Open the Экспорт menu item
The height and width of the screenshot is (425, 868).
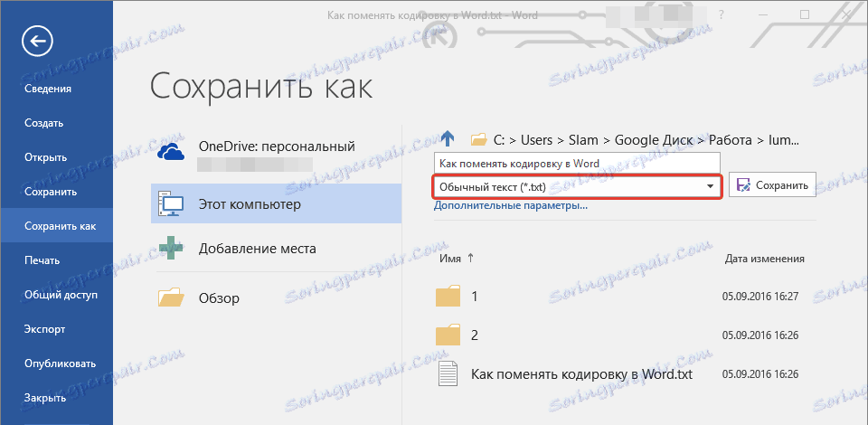[x=45, y=329]
